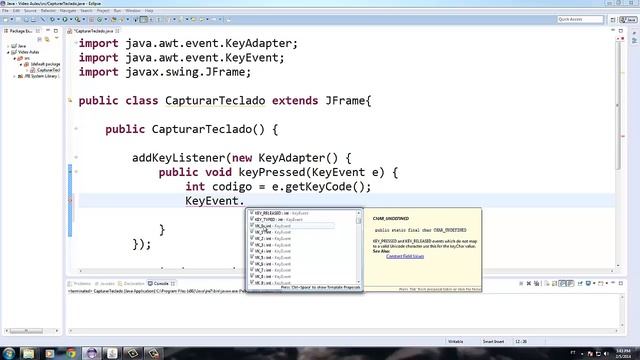This screenshot has height=360, width=640.
Task: Click the Open Perspective icon
Action: point(613,20)
